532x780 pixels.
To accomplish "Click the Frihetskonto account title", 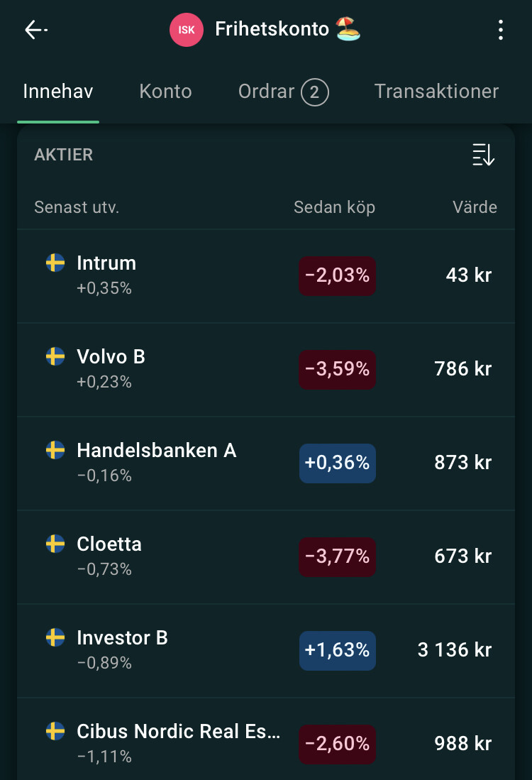I will [x=272, y=30].
